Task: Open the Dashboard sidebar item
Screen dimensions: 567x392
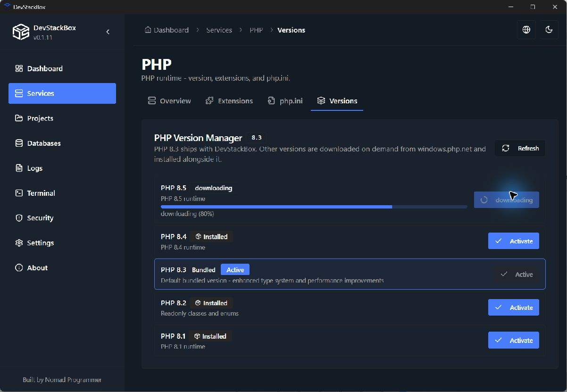Action: tap(62, 68)
